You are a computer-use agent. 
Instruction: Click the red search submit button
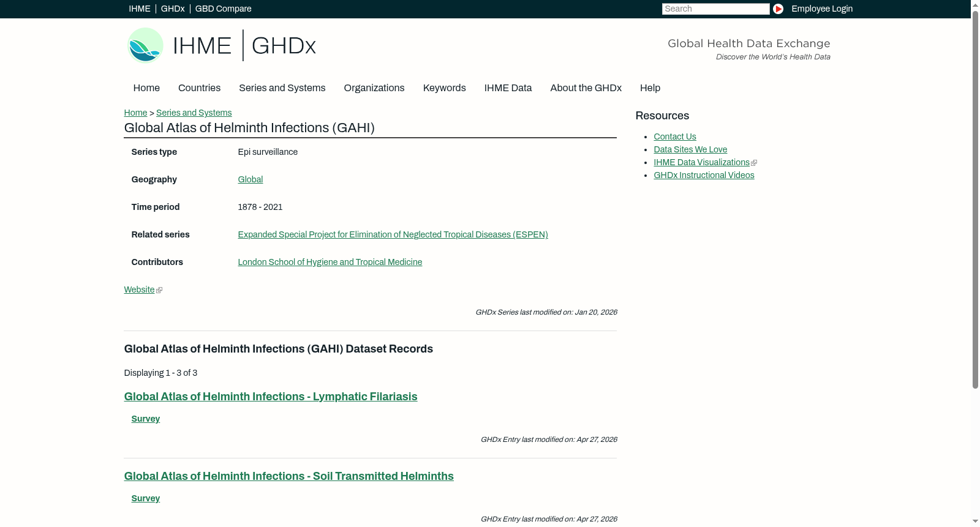778,9
